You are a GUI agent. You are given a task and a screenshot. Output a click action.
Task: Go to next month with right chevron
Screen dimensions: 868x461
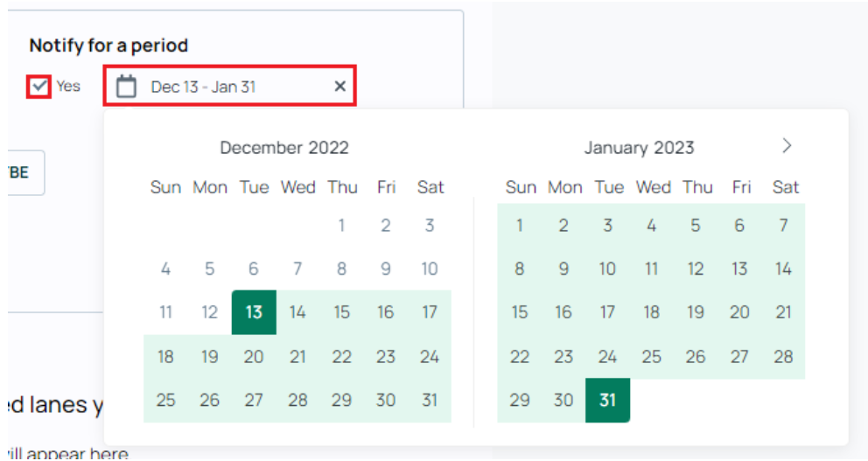[787, 146]
